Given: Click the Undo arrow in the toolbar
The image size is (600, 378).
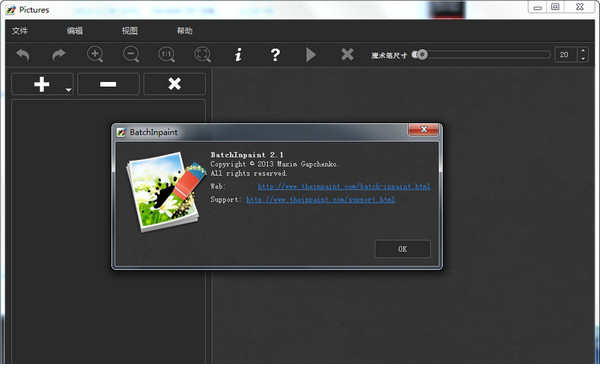Looking at the screenshot, I should click(23, 55).
